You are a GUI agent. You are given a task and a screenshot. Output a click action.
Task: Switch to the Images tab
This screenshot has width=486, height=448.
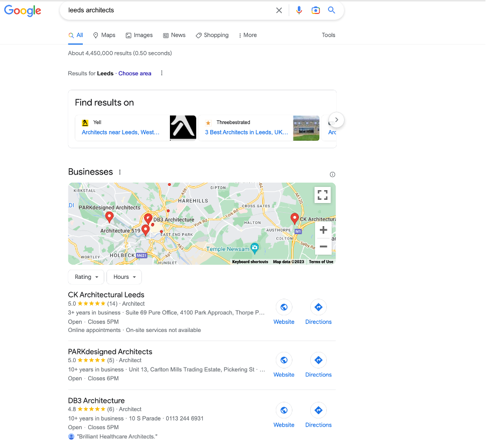tap(139, 35)
